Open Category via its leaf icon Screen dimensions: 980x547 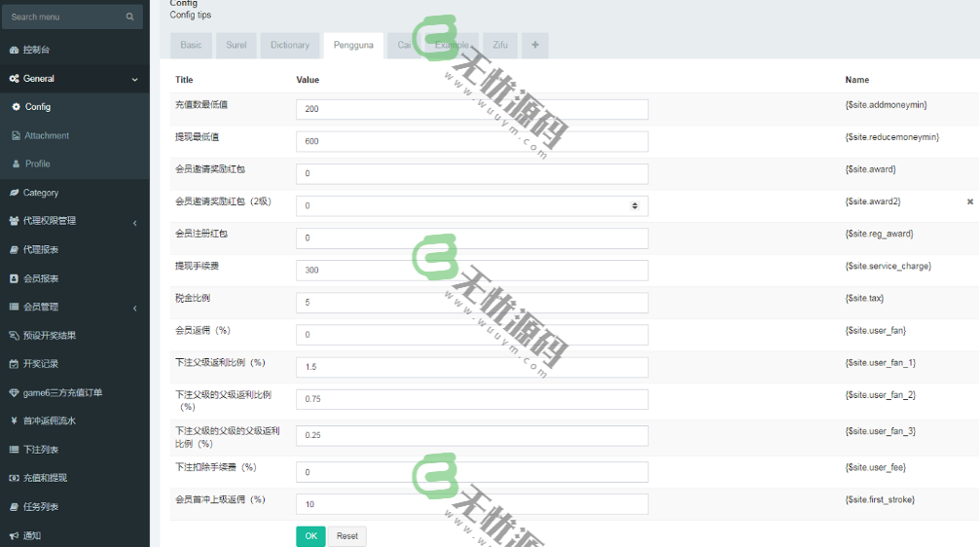click(x=14, y=193)
